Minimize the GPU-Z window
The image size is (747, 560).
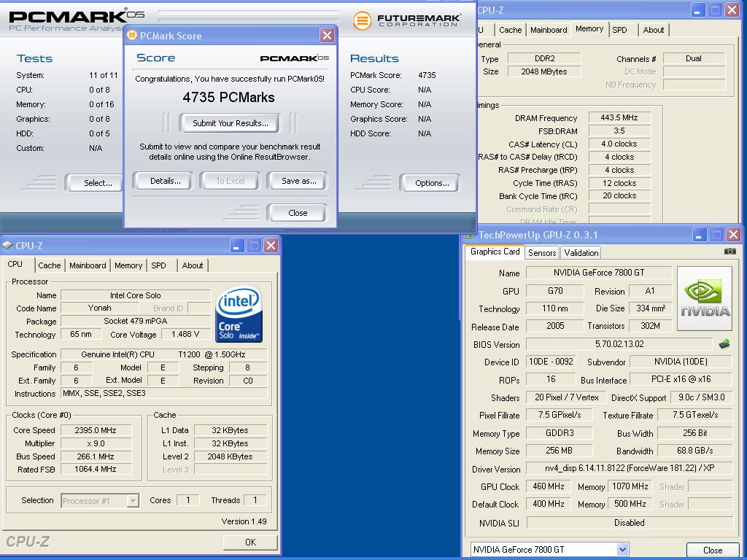tap(700, 234)
